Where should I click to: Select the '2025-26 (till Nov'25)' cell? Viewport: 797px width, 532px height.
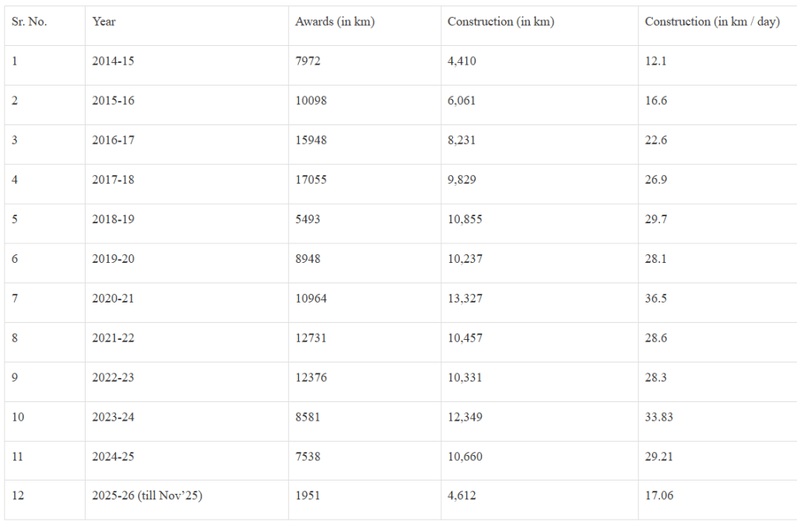147,495
